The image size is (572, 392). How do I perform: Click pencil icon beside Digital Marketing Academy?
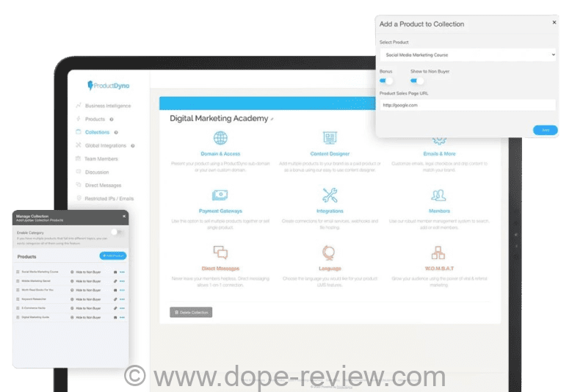[x=272, y=119]
